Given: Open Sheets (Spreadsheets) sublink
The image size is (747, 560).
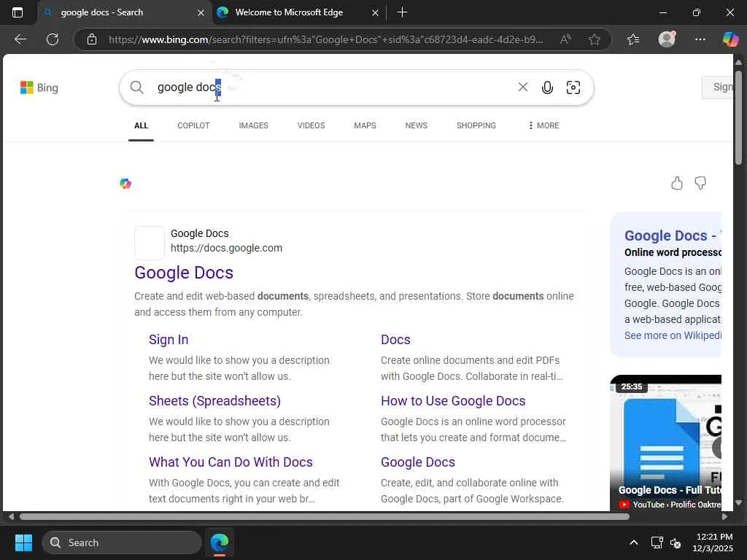Looking at the screenshot, I should (x=215, y=401).
